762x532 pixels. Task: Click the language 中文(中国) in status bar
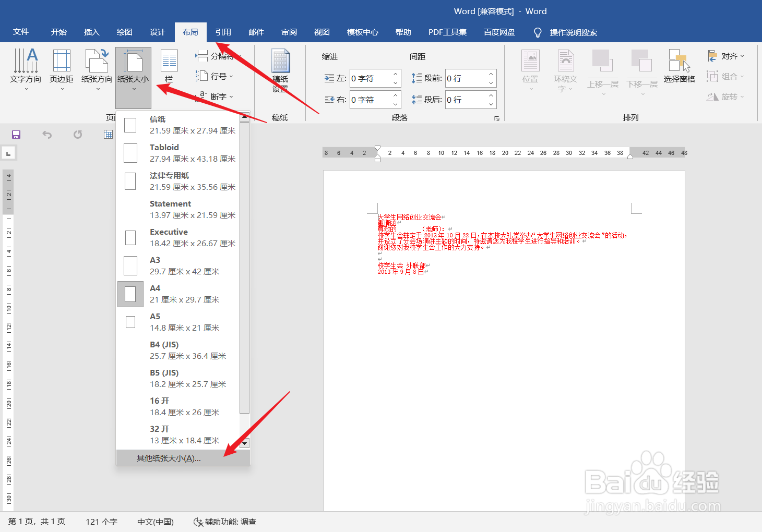(156, 522)
